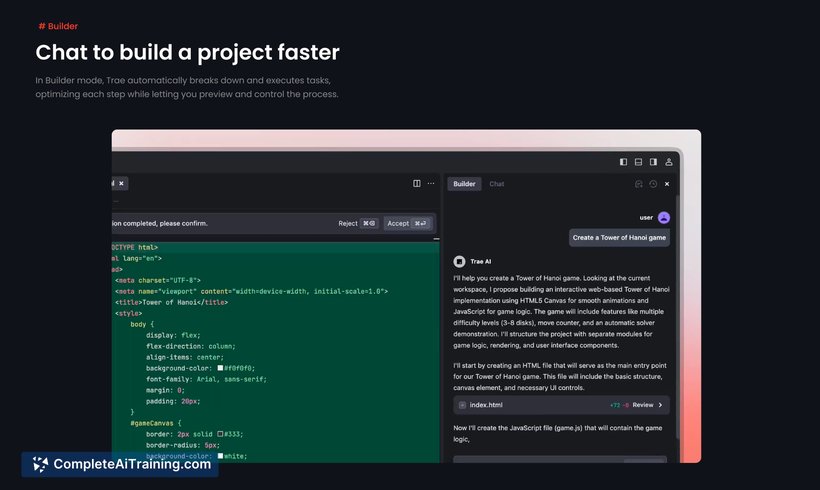Click the 'body {' selector line

coord(142,324)
